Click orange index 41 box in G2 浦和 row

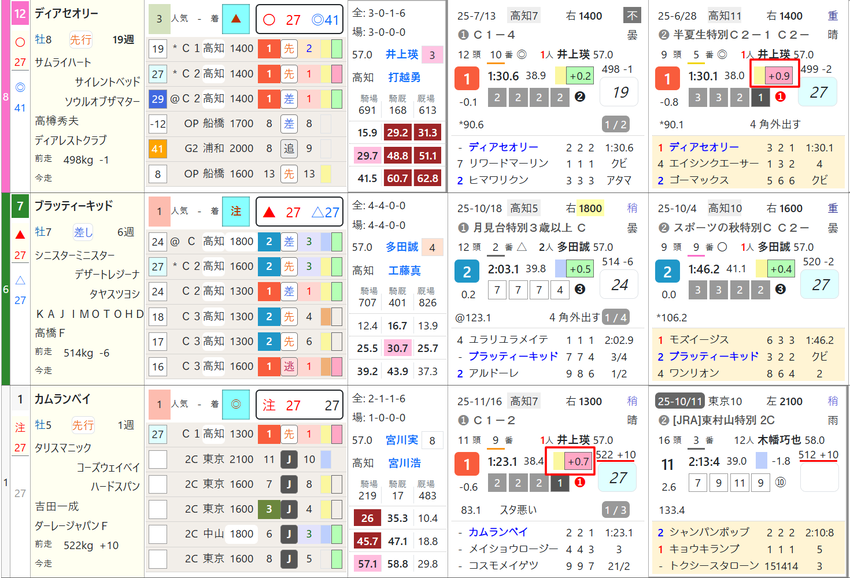point(157,149)
